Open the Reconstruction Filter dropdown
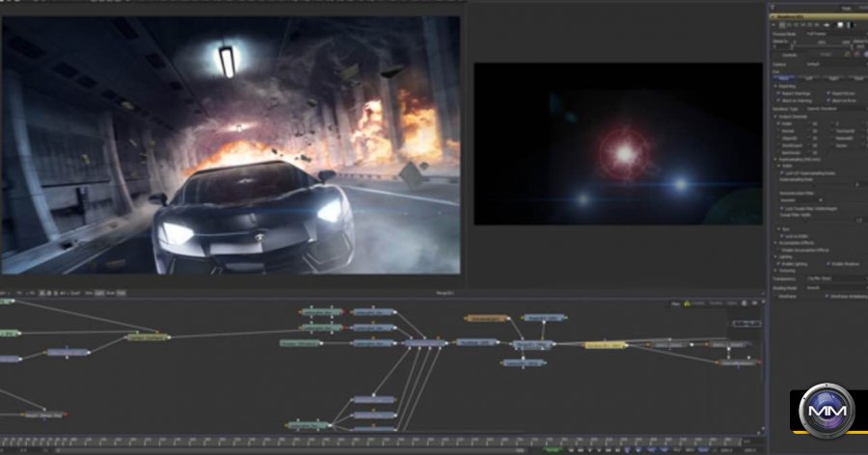868x455 pixels. tap(801, 201)
